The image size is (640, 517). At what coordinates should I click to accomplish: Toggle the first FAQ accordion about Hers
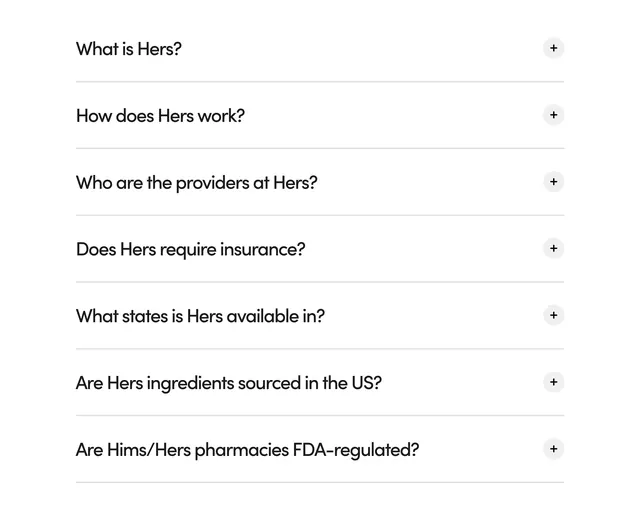(320, 49)
